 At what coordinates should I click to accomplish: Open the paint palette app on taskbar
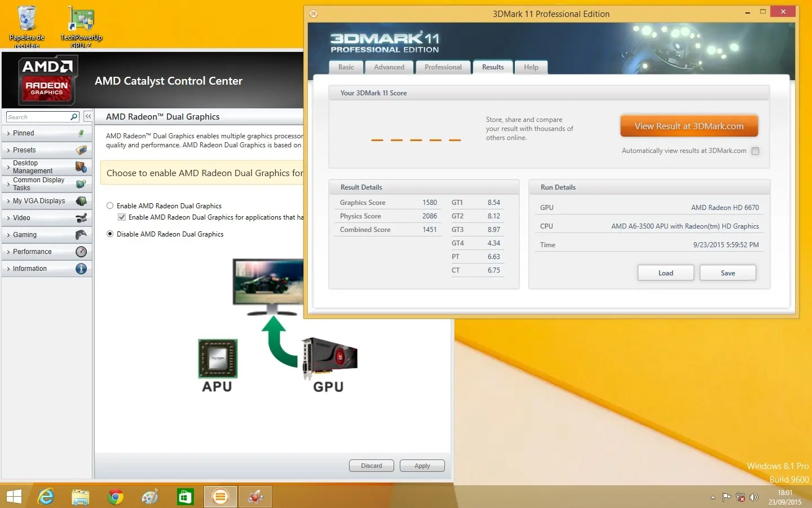tap(150, 497)
